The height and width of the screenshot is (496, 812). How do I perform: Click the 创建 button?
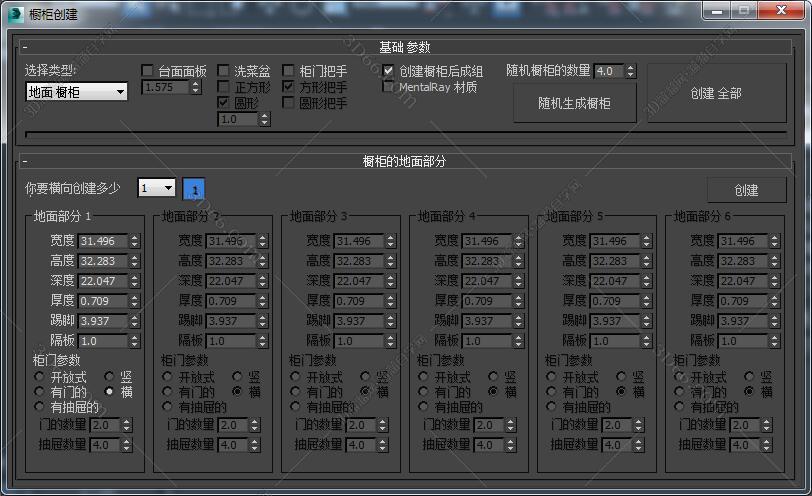click(746, 190)
